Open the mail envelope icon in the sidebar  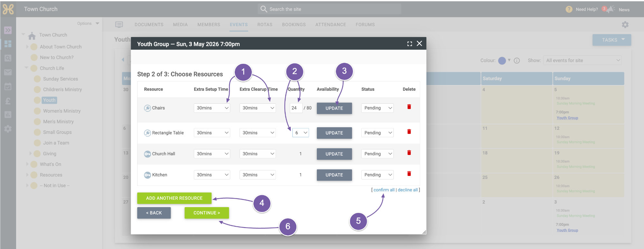[8, 72]
